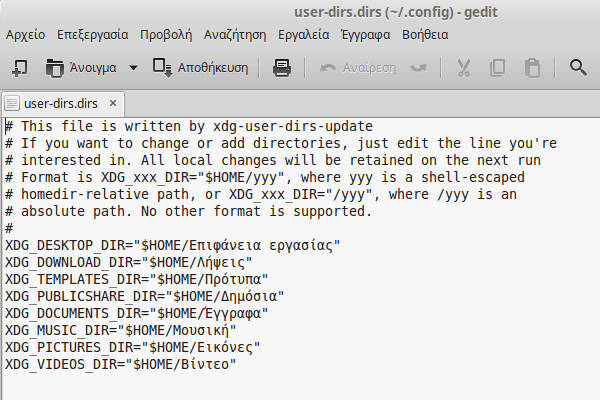Copy selection with copy icon
600x400 pixels.
pyautogui.click(x=497, y=68)
